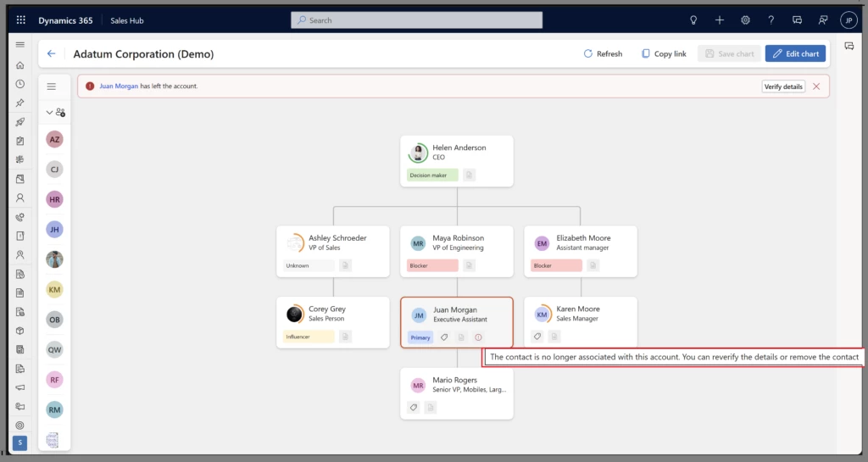Click Primary tag on Juan Morgan card
Viewport: 868px width, 462px height.
[x=420, y=337]
